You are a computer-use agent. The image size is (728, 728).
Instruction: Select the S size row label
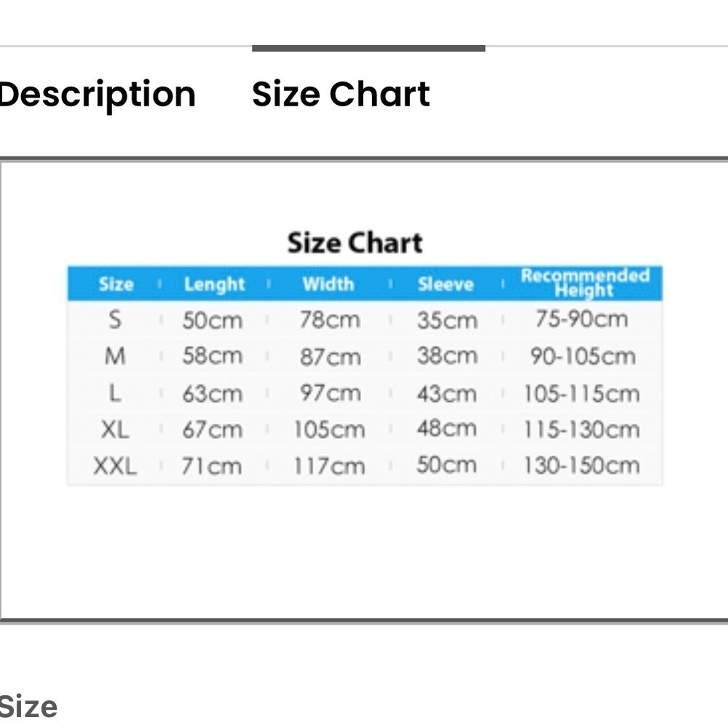tap(115, 320)
